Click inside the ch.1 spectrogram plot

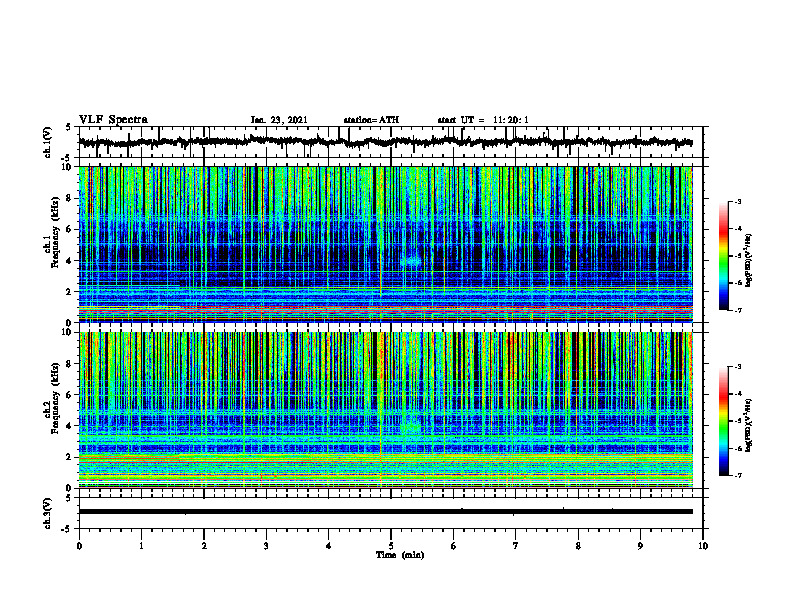click(x=386, y=244)
